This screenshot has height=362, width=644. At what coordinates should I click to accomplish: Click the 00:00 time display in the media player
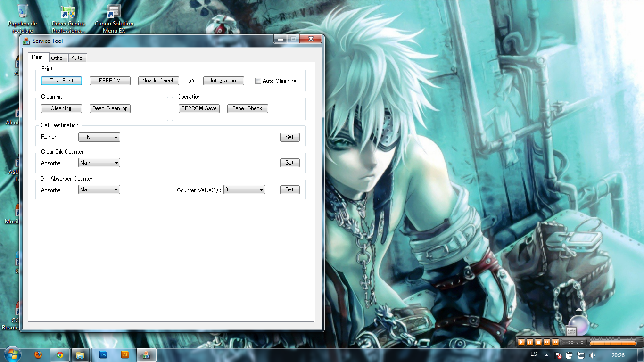point(574,343)
